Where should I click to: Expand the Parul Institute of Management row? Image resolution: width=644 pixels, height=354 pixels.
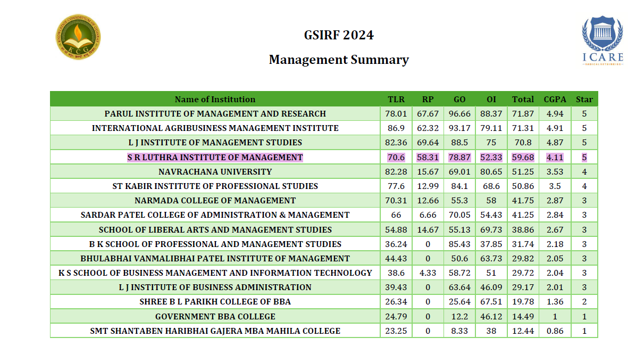point(215,113)
